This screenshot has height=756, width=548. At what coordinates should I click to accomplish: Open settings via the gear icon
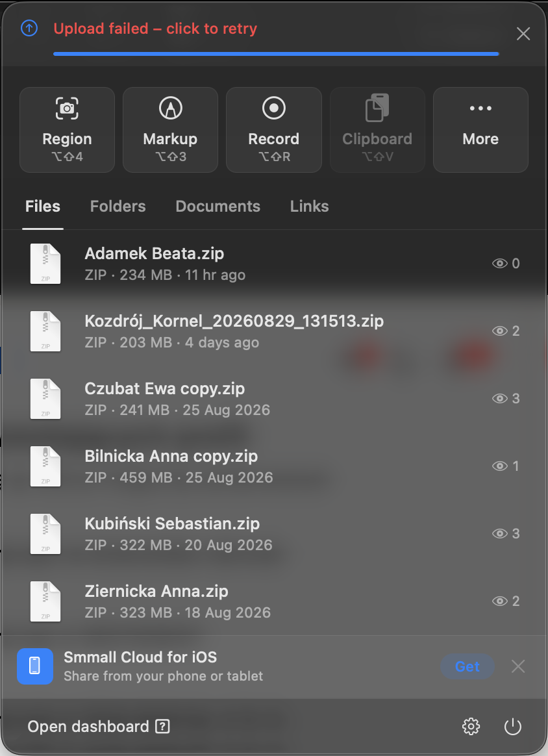click(471, 726)
